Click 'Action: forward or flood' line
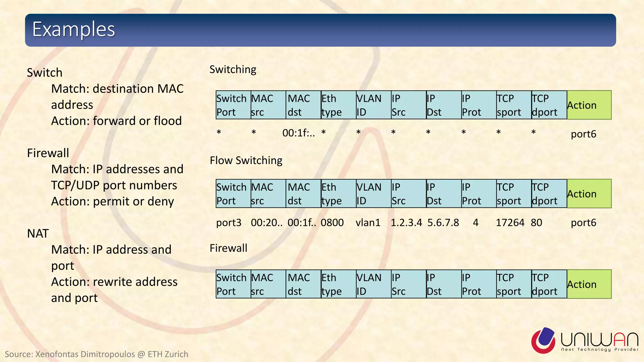 pyautogui.click(x=116, y=121)
